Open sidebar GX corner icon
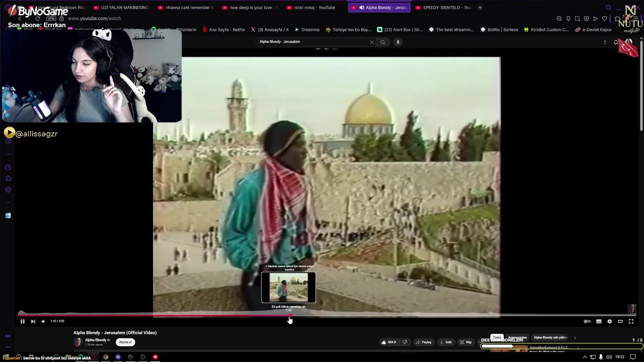Viewport: 644px width, 362px height. [x=8, y=336]
